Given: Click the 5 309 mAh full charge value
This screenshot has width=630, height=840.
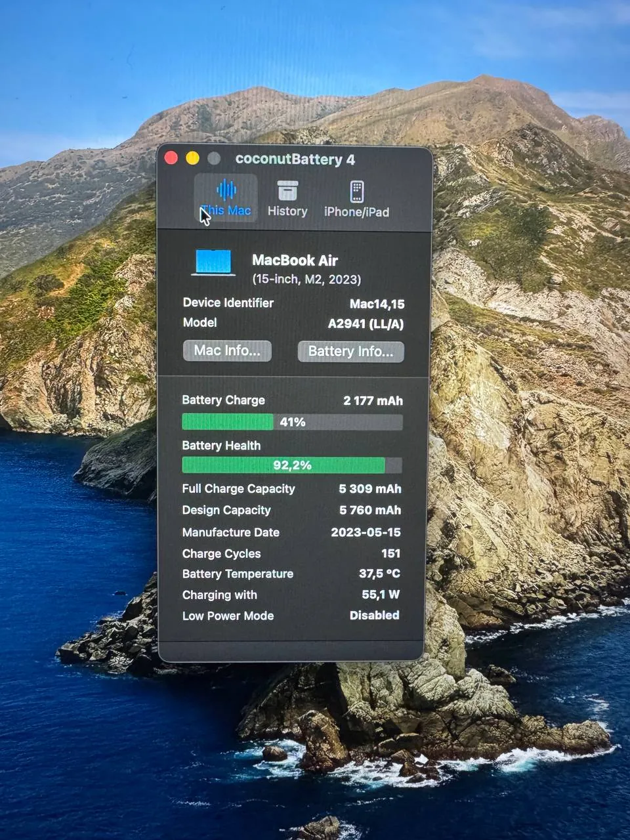Looking at the screenshot, I should pyautogui.click(x=370, y=489).
